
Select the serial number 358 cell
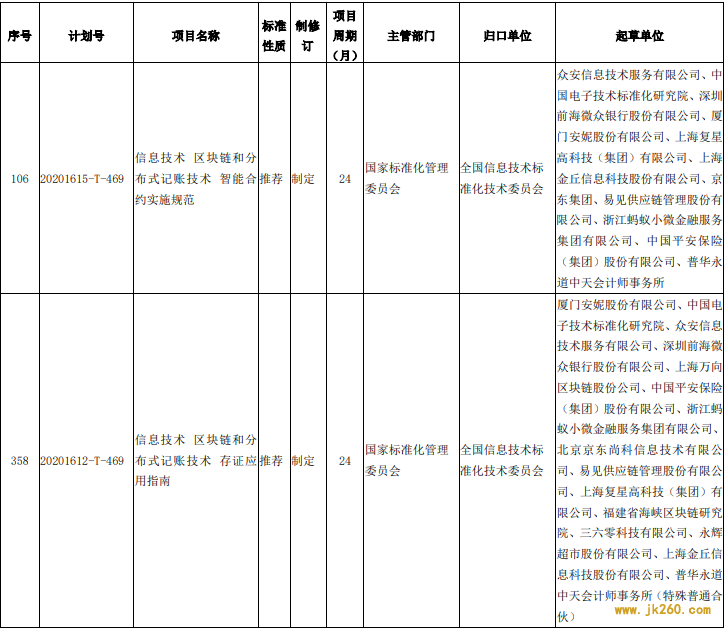pos(20,460)
